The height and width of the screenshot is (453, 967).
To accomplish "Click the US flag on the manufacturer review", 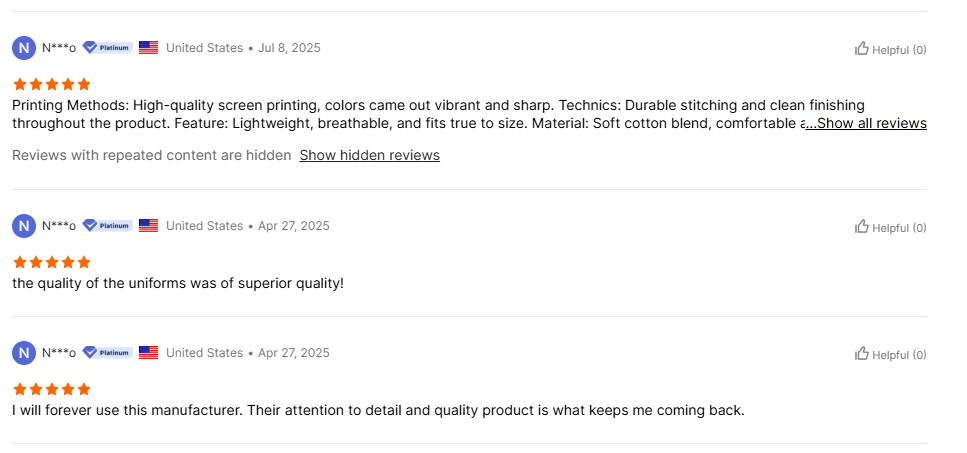I will coord(149,353).
